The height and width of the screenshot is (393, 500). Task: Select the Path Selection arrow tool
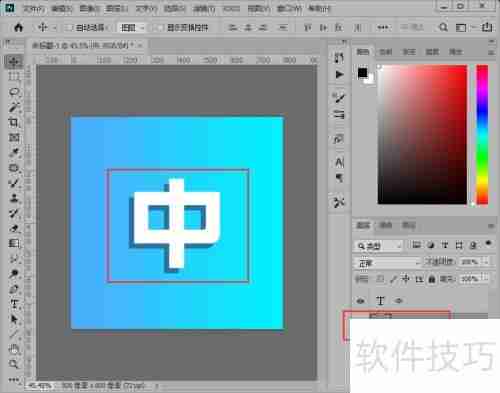tap(14, 319)
